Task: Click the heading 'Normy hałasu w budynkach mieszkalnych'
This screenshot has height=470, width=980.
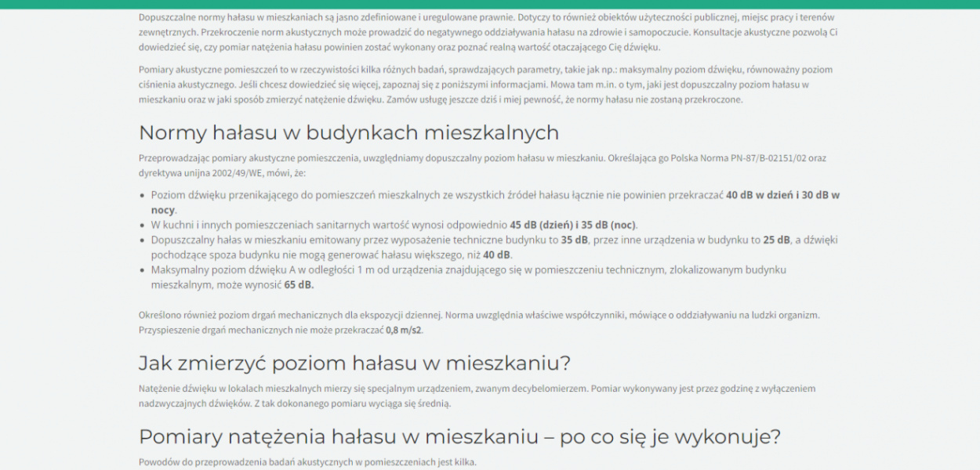Action: click(x=349, y=132)
